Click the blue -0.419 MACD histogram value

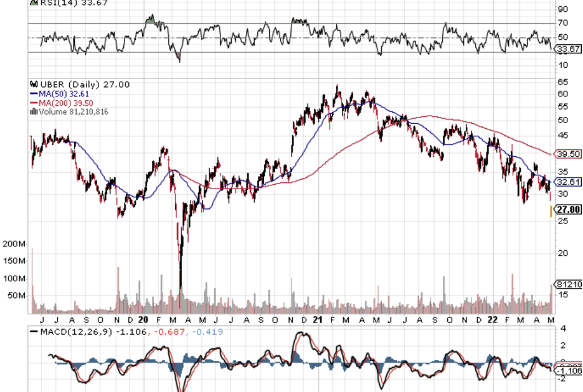click(207, 332)
